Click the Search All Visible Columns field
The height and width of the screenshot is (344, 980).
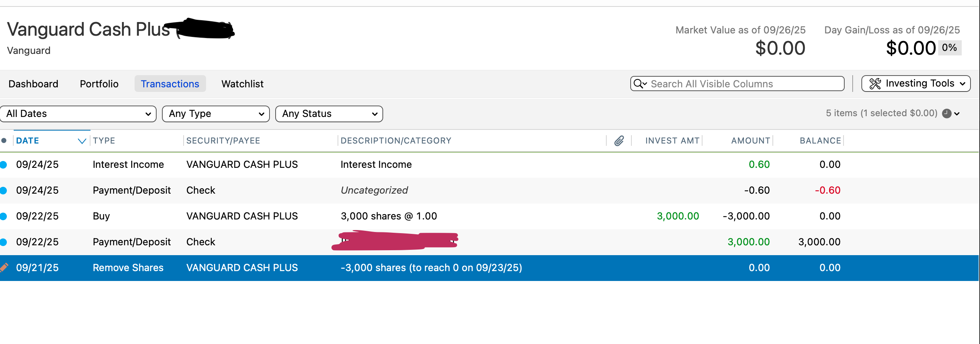(x=737, y=84)
